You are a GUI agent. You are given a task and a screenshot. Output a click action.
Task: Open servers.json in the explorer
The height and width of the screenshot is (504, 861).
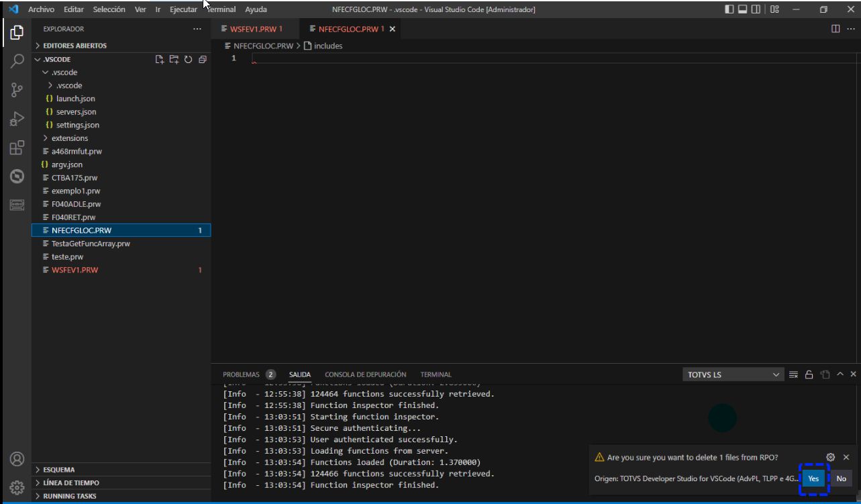point(121,112)
